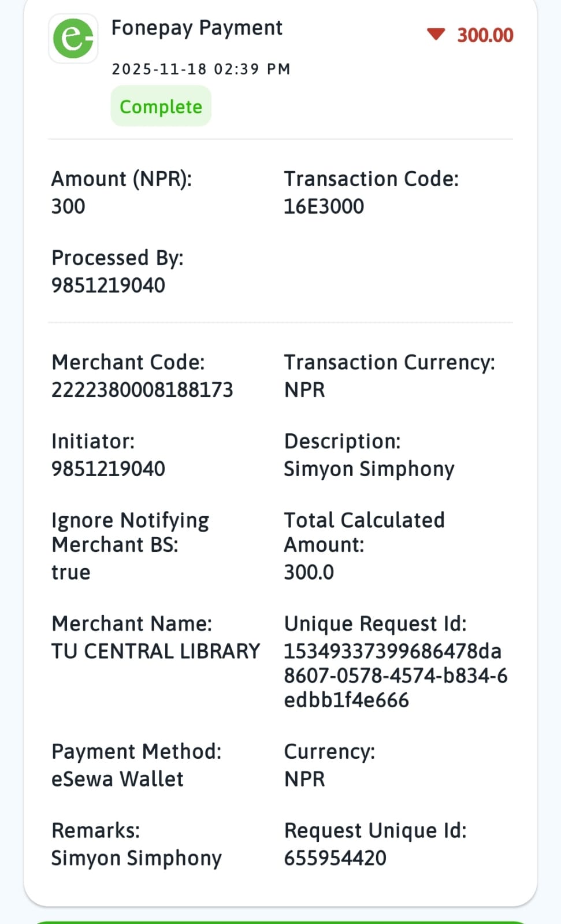Select merchant name TU CENTRAL LIBRARY

155,651
